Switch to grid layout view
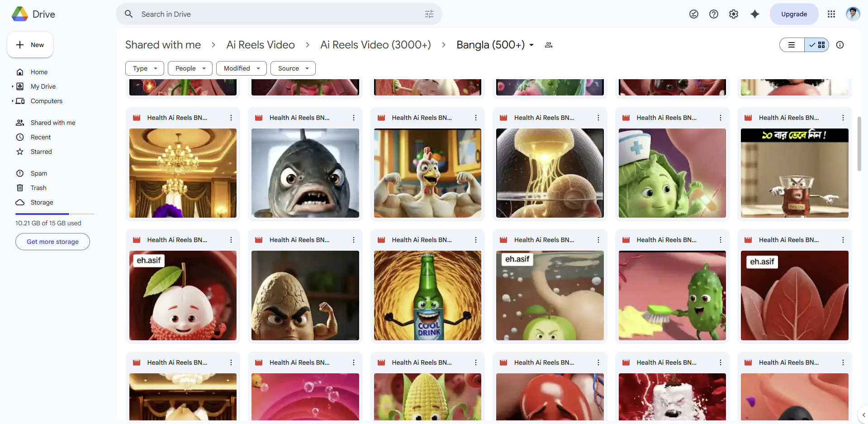 pyautogui.click(x=817, y=45)
